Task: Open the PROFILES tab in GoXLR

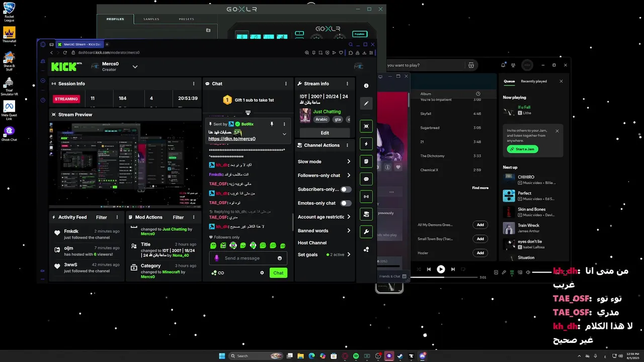Action: pyautogui.click(x=115, y=19)
